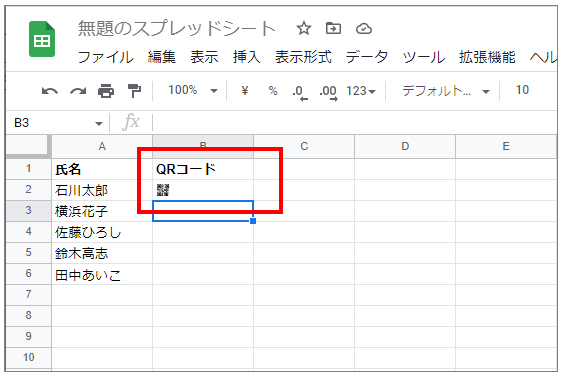Screen dimensions: 561x377
Task: Open the デフォルト font dropdown
Action: point(445,91)
